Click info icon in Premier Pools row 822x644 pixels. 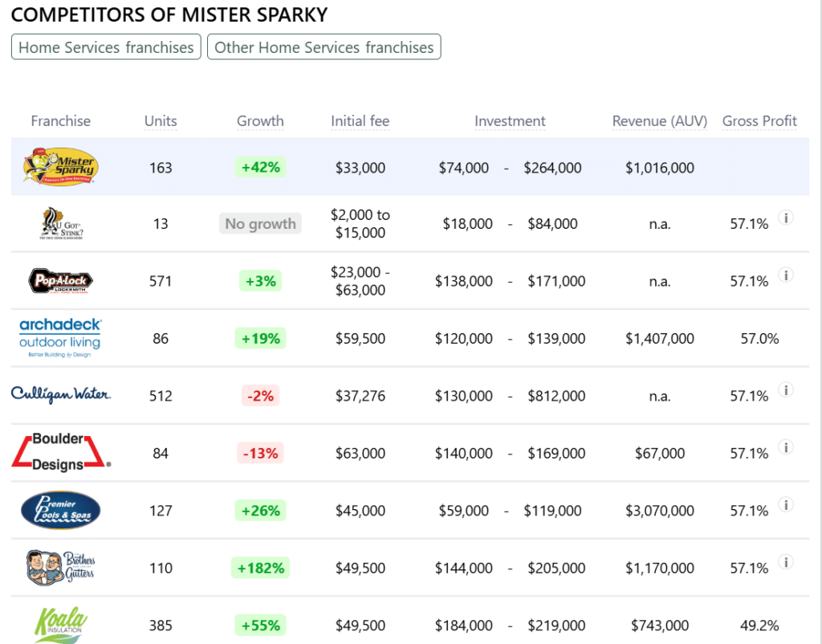tap(785, 504)
